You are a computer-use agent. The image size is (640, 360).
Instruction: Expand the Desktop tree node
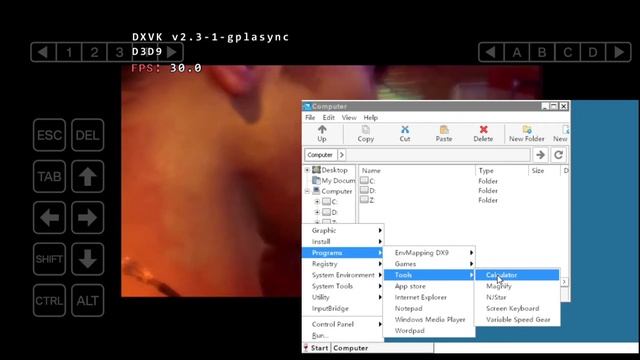307,170
